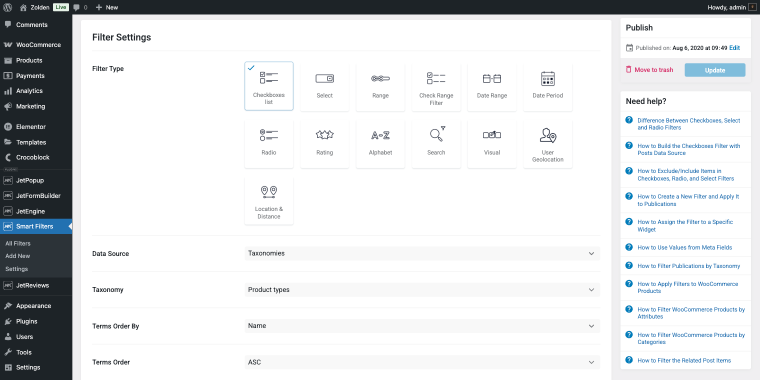Select the Location & Distance filter type
This screenshot has width=760, height=380.
[269, 200]
